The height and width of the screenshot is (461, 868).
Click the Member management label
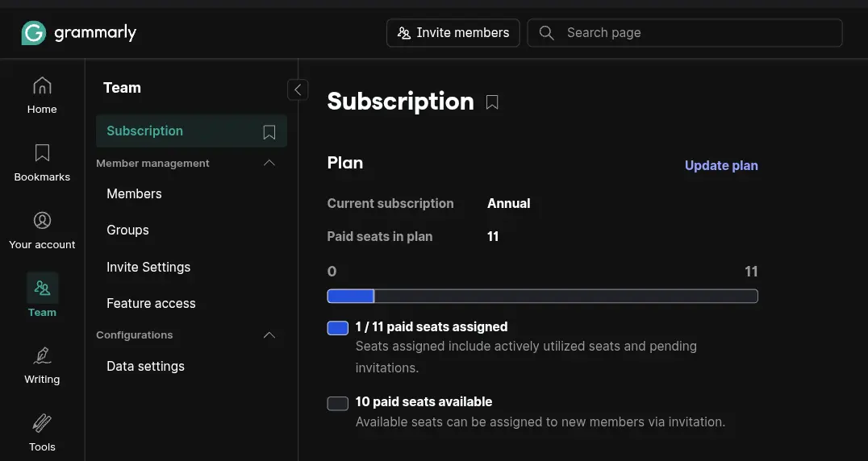coord(152,164)
